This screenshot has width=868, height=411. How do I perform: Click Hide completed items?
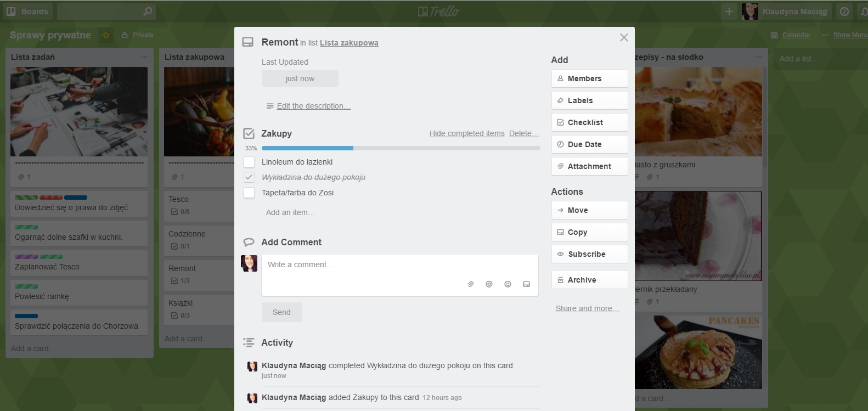(467, 133)
